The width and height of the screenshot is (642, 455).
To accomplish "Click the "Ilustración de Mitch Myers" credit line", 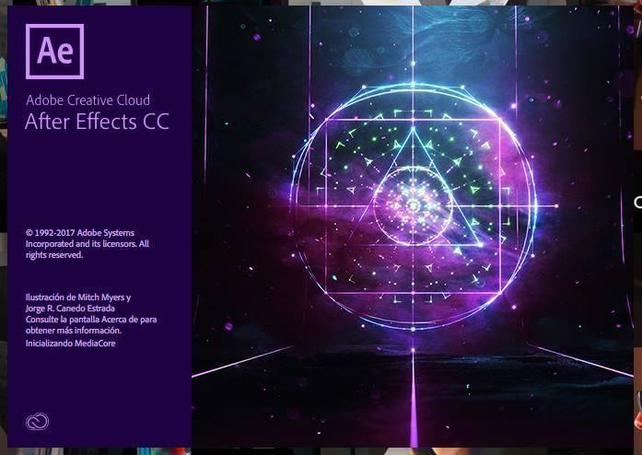I will click(x=78, y=298).
